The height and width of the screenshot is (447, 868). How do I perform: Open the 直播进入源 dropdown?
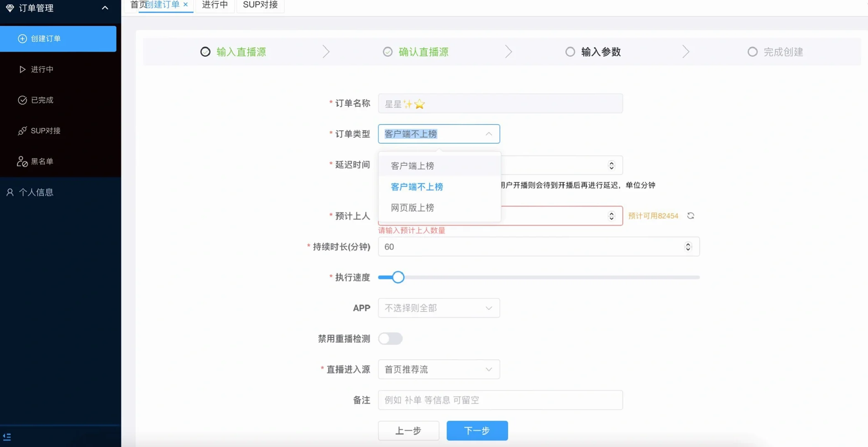click(438, 369)
